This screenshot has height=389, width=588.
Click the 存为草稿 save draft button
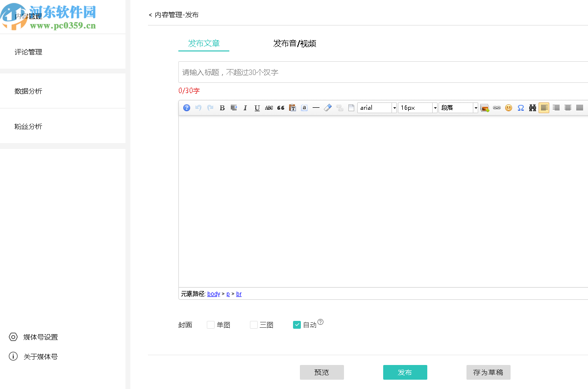click(488, 372)
